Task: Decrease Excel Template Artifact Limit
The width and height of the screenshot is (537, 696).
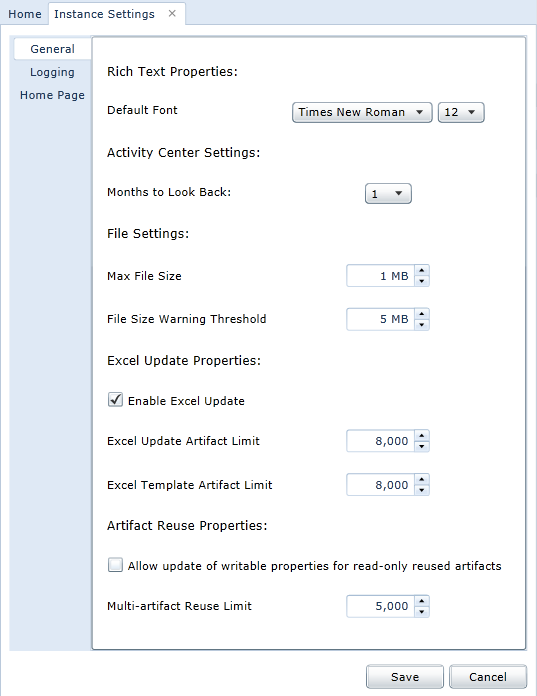Action: tap(422, 490)
